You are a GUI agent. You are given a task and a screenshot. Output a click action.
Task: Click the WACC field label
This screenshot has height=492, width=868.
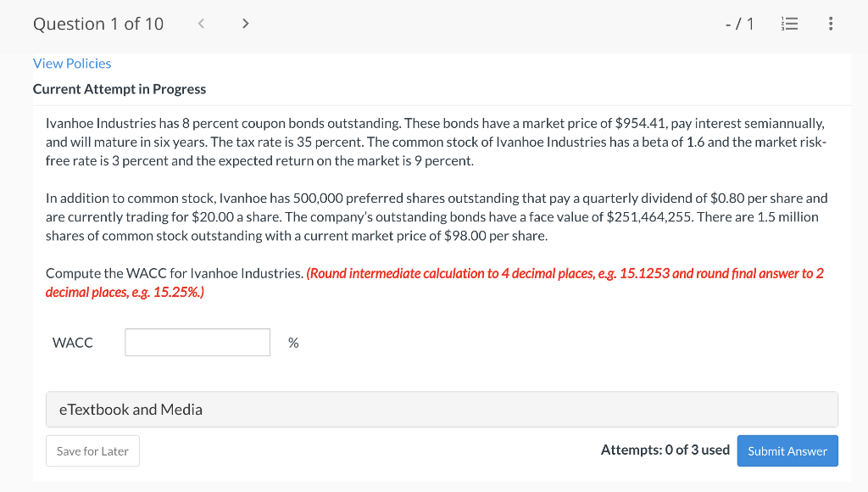tap(73, 343)
